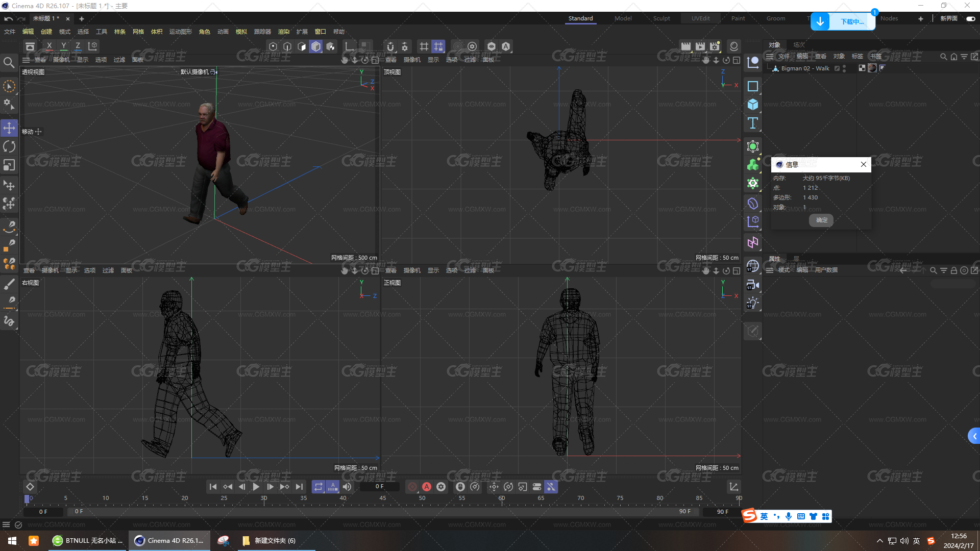Toggle Z axis lock
Image resolution: width=980 pixels, height=551 pixels.
[x=78, y=46]
